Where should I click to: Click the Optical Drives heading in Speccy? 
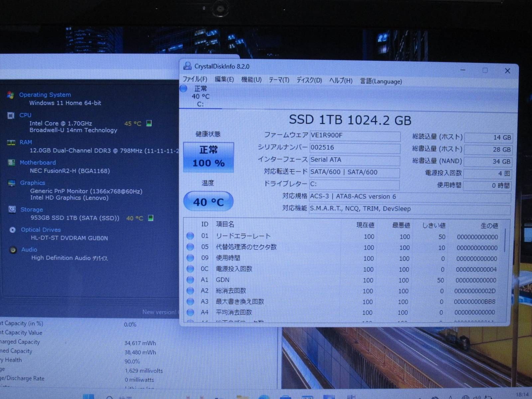[x=41, y=229]
